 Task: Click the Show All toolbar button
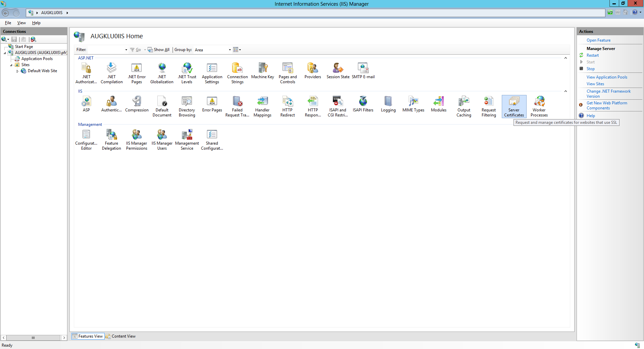tap(159, 50)
